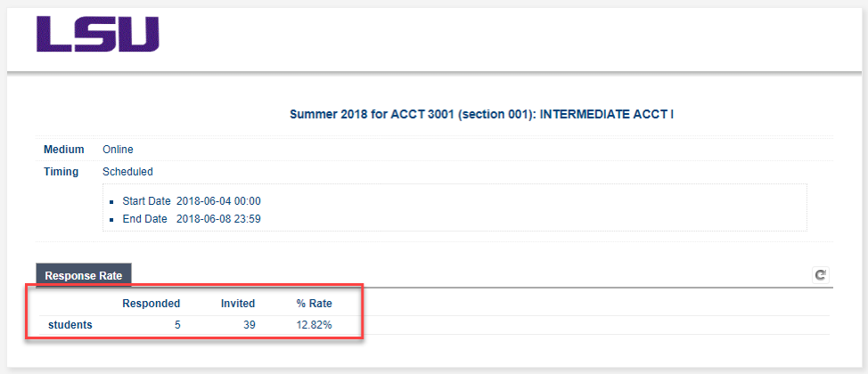Click the refresh icon beside Response Rate

click(x=821, y=275)
